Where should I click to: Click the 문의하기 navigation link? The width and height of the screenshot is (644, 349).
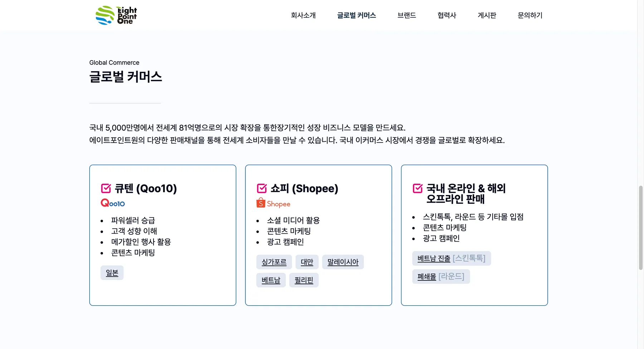pos(530,15)
